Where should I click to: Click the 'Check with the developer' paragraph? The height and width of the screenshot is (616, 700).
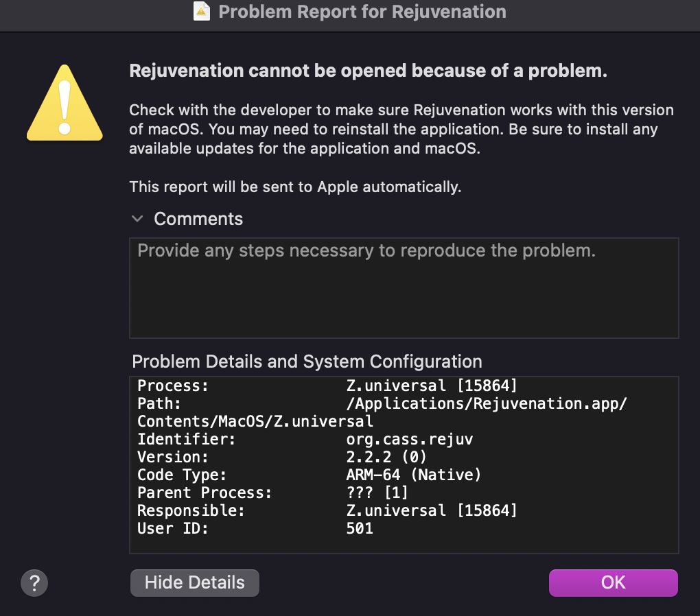tap(401, 129)
